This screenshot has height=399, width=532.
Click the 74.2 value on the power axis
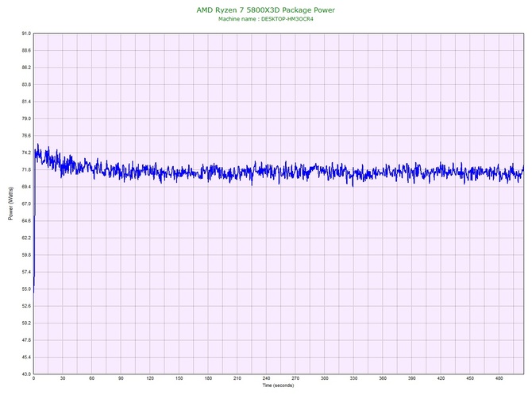click(x=26, y=153)
